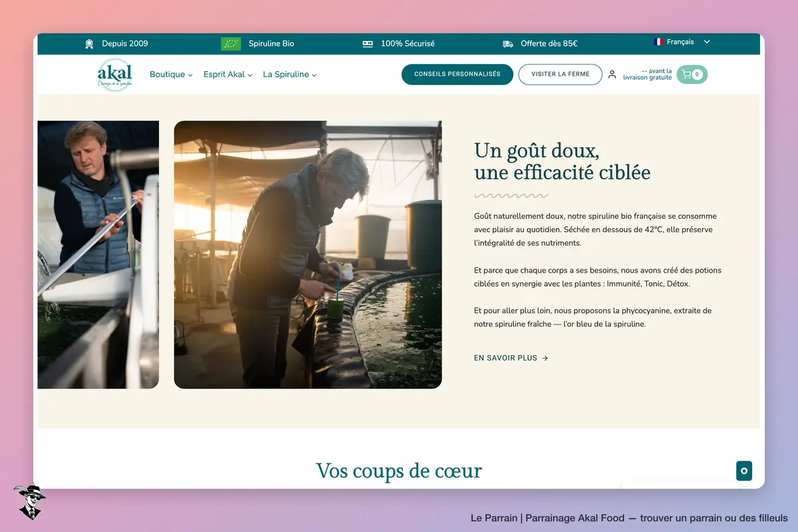Click the floating star widget button
Viewport: 798px width, 532px height.
tap(744, 471)
